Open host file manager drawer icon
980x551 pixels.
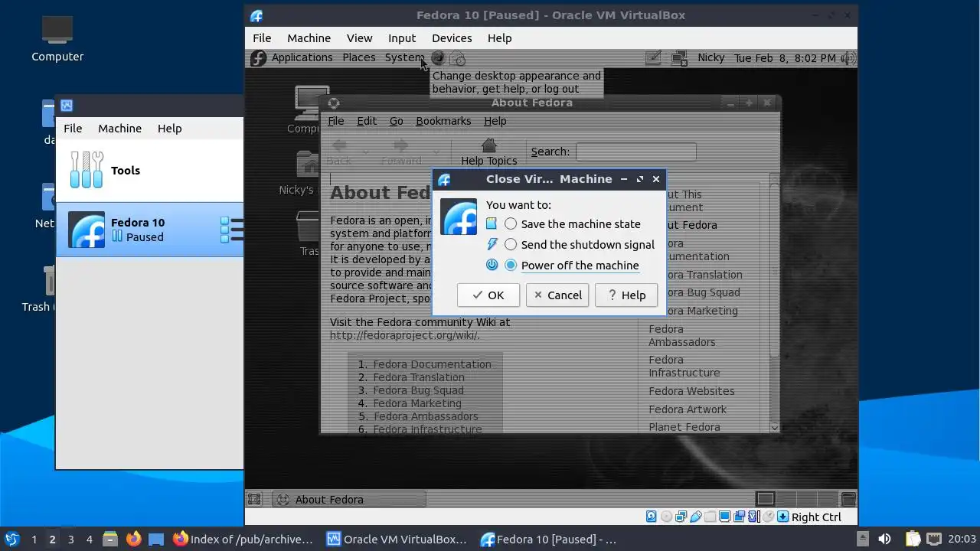click(109, 539)
